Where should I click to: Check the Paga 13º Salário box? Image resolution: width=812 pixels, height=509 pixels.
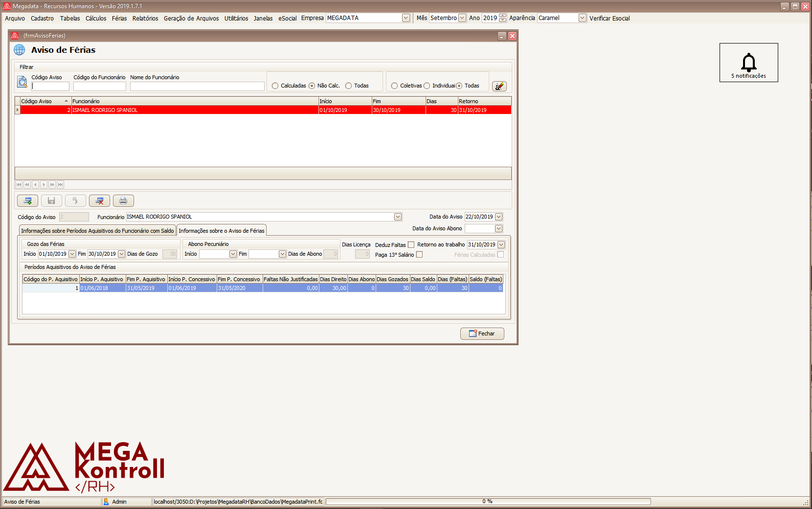coord(419,255)
